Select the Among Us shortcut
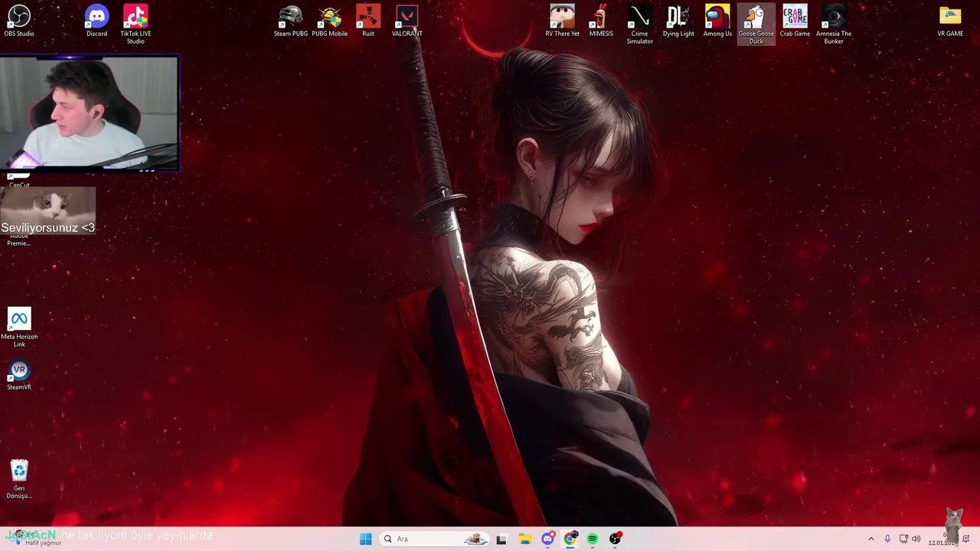 [x=717, y=21]
